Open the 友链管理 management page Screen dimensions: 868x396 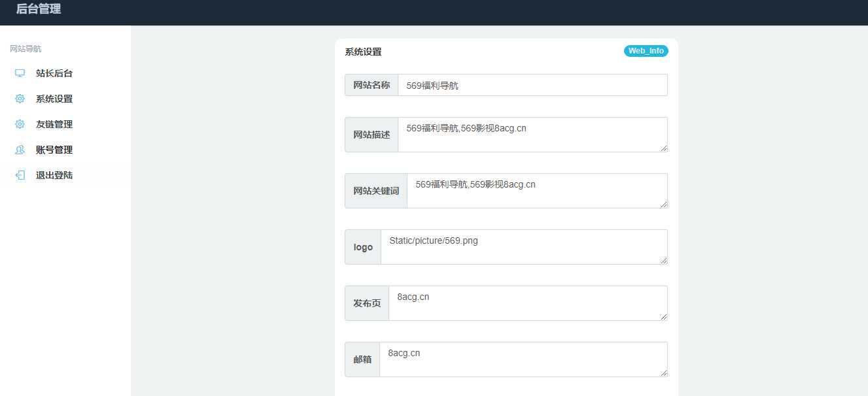click(x=54, y=124)
